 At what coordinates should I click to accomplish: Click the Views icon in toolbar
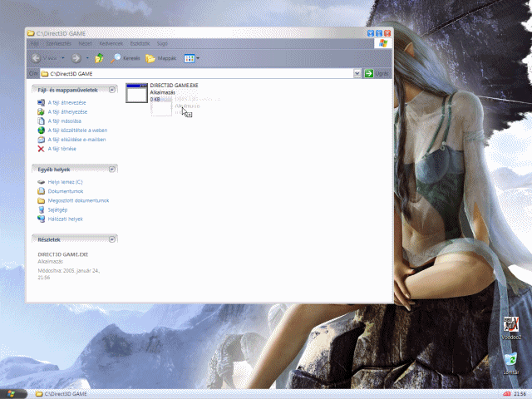coord(190,58)
